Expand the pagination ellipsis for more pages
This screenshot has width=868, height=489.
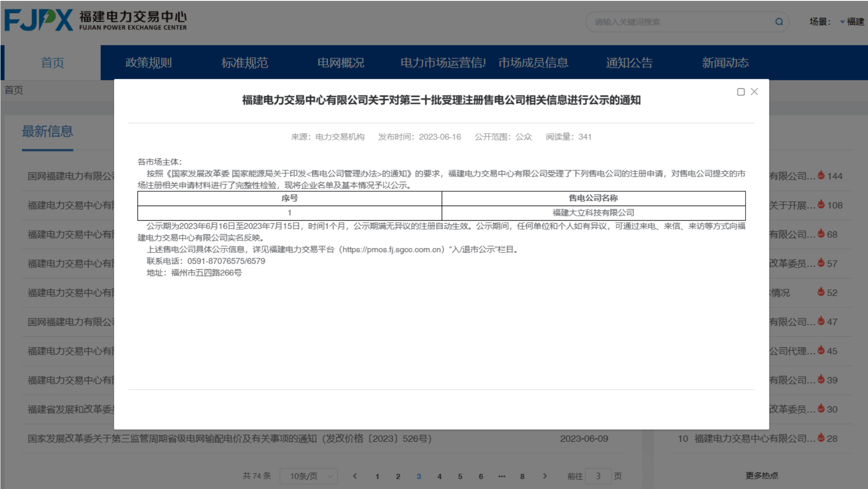(x=501, y=476)
